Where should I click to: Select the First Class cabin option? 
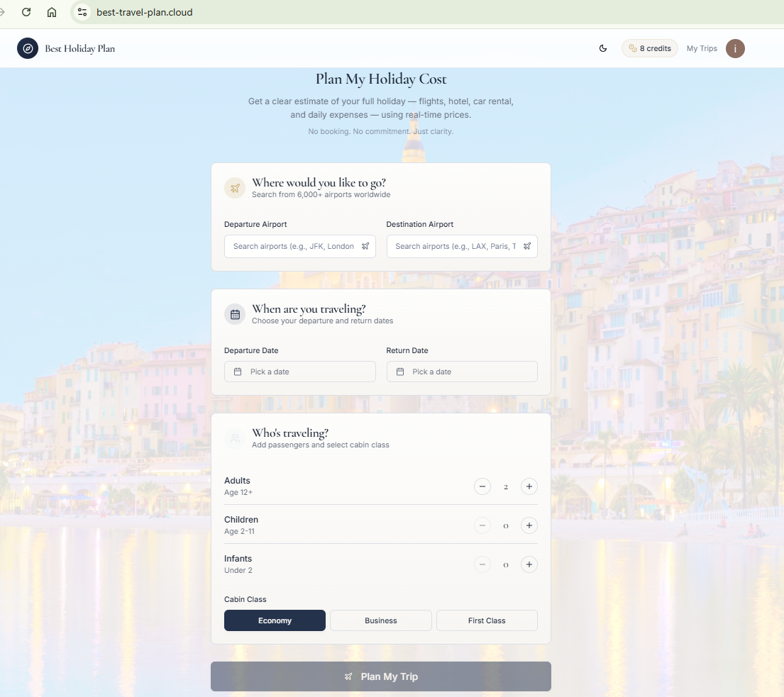486,620
